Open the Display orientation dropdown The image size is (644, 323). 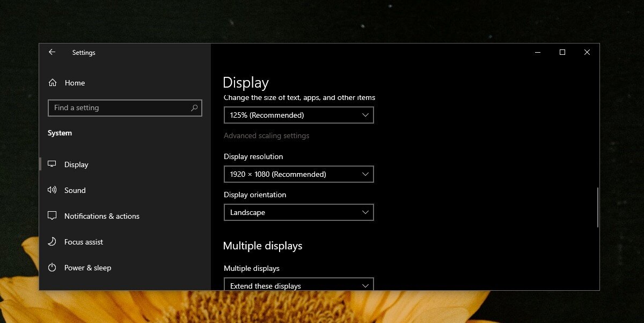click(298, 212)
